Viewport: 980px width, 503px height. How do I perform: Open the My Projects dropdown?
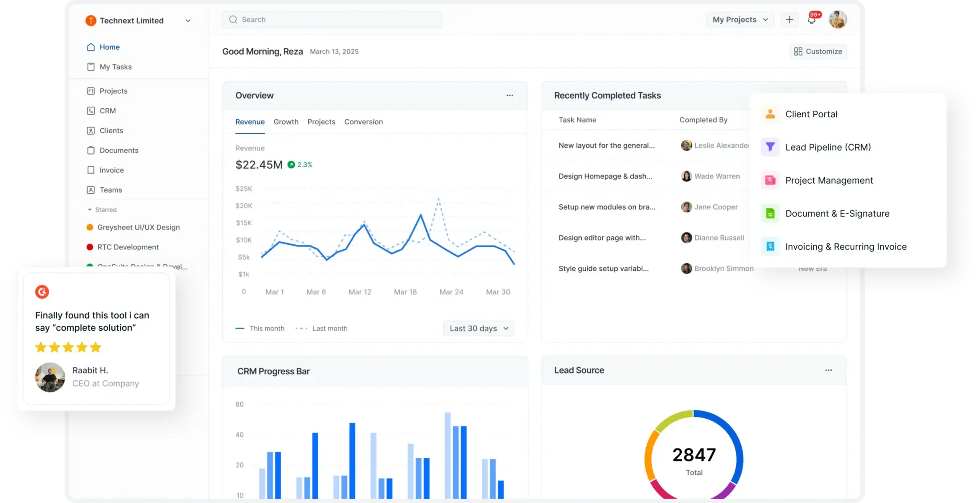coord(740,20)
